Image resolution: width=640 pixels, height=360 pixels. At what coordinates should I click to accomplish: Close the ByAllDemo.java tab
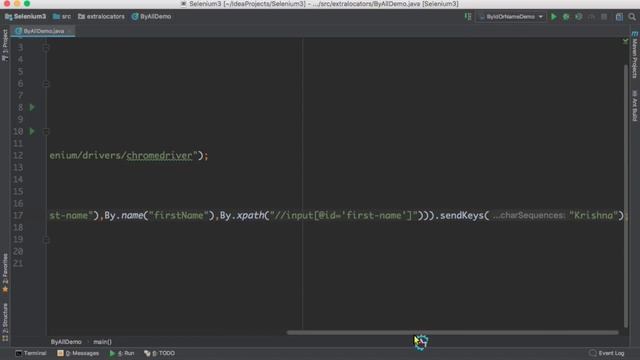coord(70,31)
